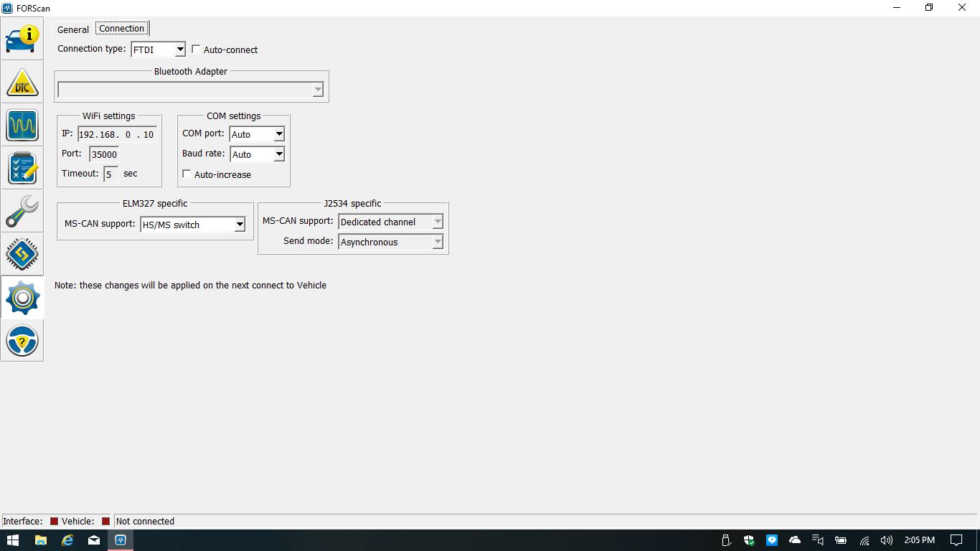Screen dimensions: 980x551
Task: Open the battery power tray icon
Action: point(841,540)
